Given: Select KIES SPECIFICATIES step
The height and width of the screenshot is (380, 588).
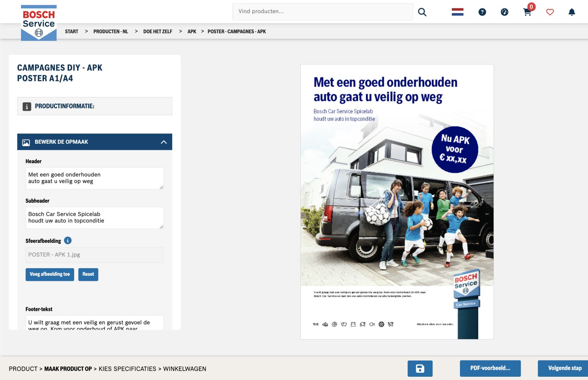Looking at the screenshot, I should (127, 369).
